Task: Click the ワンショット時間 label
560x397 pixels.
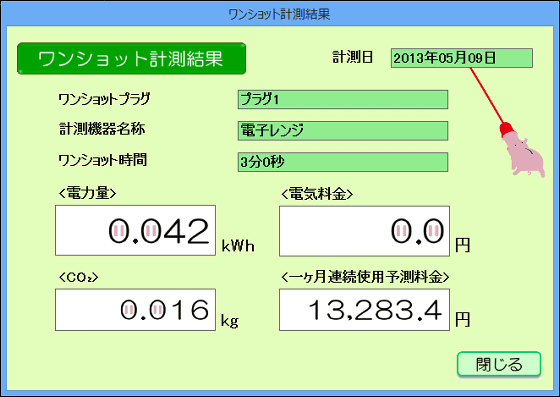Action: [102, 160]
